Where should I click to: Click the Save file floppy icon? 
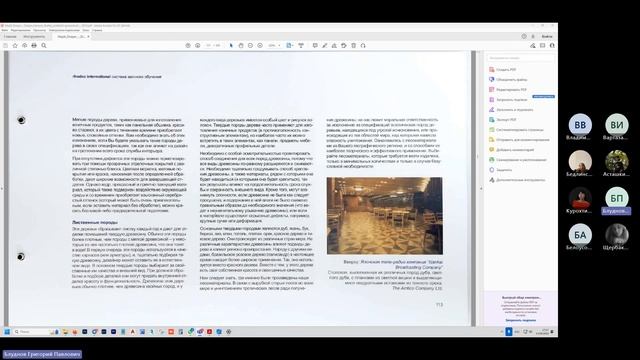6,46
